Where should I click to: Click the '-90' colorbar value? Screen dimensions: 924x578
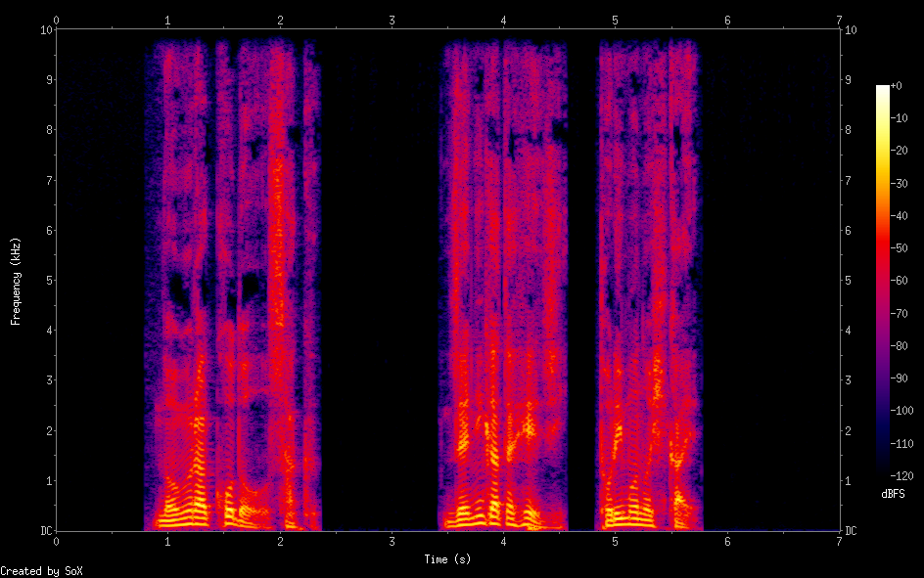click(899, 378)
